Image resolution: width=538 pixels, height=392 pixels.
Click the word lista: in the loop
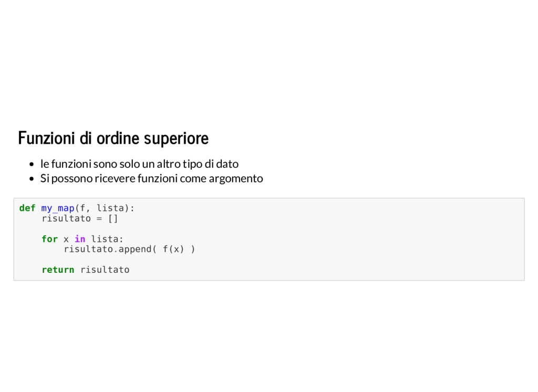click(107, 239)
